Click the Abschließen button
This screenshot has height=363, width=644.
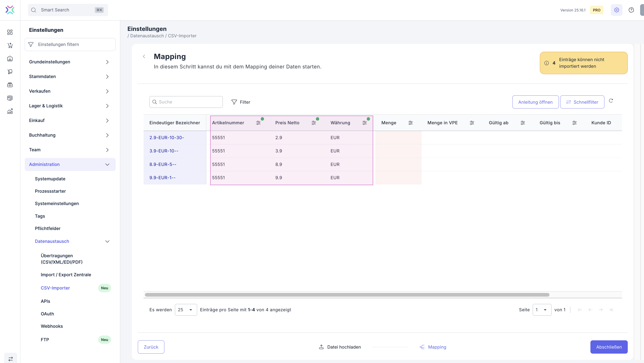click(609, 347)
